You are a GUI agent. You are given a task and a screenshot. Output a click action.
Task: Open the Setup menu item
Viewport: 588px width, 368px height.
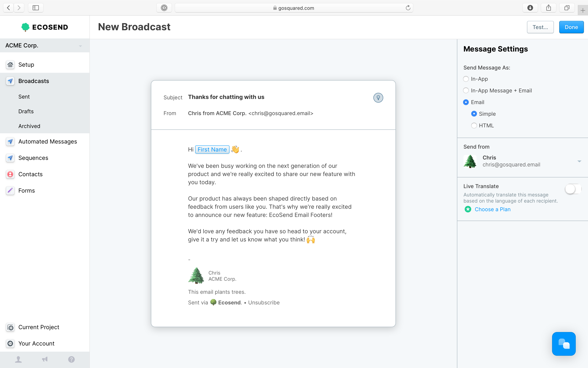tap(45, 65)
